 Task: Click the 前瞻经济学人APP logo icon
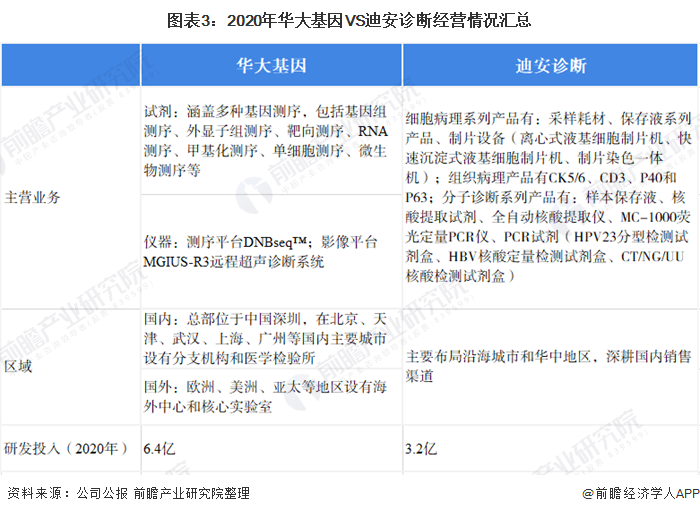[x=588, y=495]
